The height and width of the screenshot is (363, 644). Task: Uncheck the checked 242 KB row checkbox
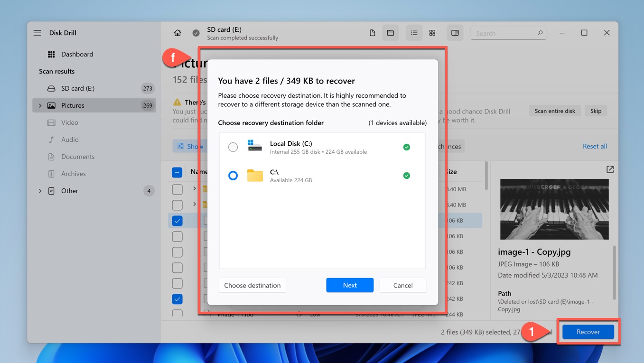pyautogui.click(x=177, y=299)
